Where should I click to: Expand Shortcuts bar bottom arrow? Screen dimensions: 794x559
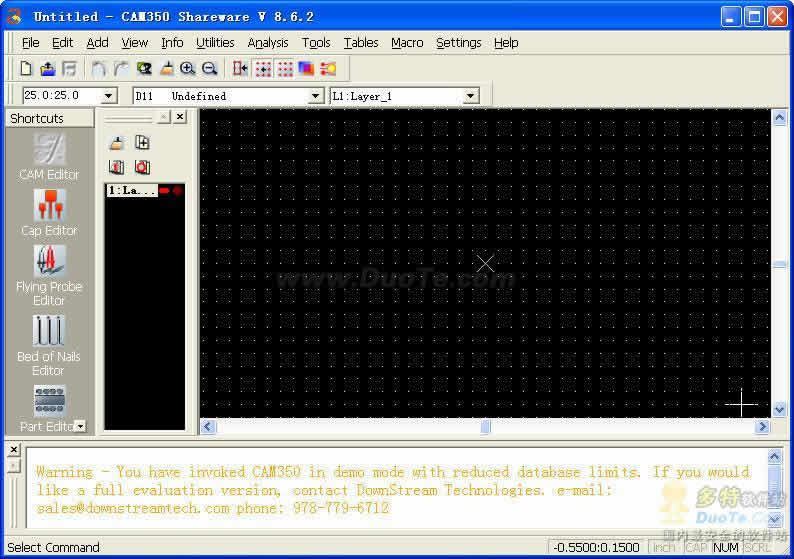(x=80, y=426)
